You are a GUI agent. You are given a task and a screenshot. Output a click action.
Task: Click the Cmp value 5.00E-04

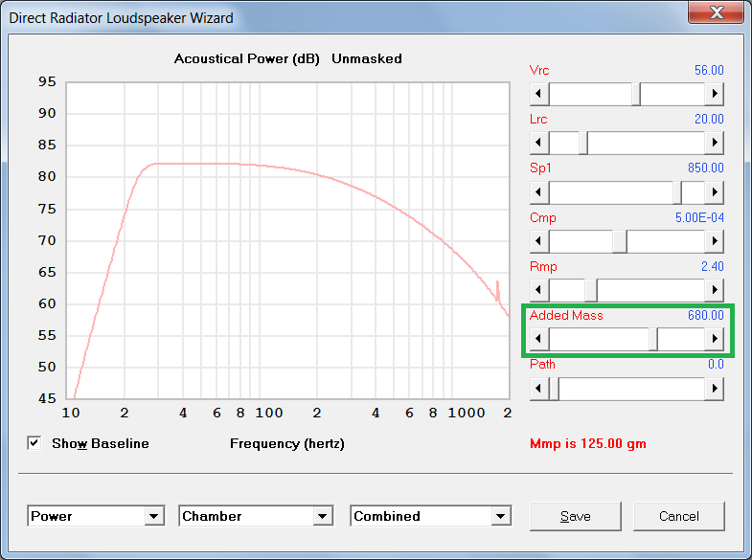pyautogui.click(x=699, y=217)
